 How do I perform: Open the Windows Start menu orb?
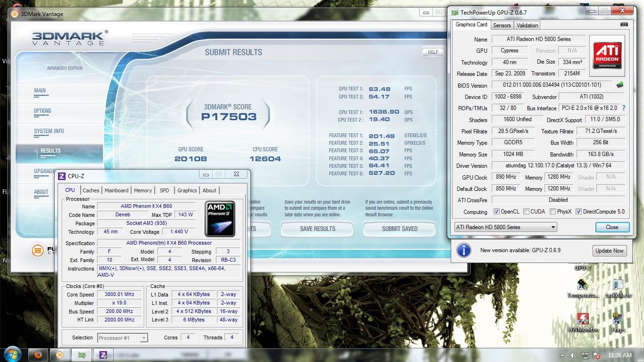(x=13, y=354)
